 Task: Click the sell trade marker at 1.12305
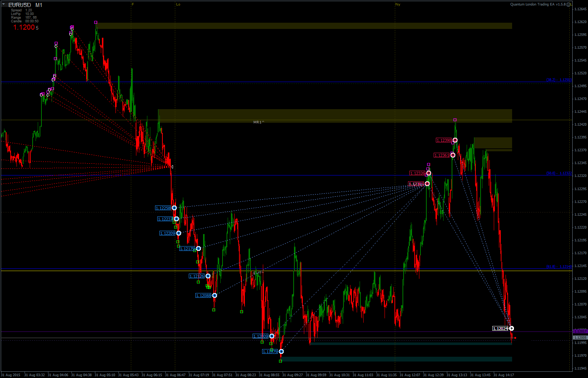click(x=427, y=184)
